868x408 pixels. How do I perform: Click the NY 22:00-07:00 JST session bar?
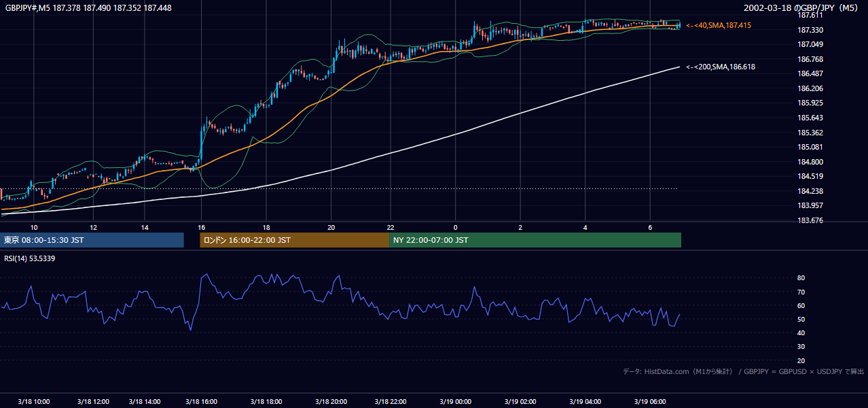coord(535,240)
